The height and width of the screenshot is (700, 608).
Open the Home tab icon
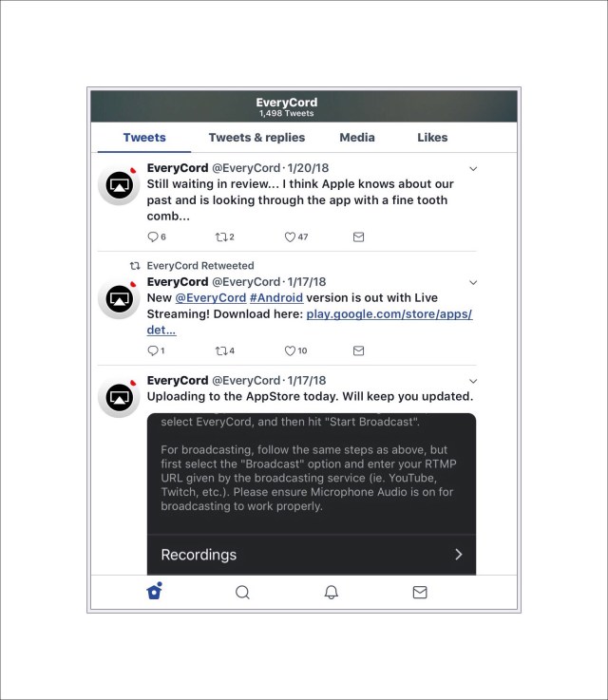pos(154,591)
